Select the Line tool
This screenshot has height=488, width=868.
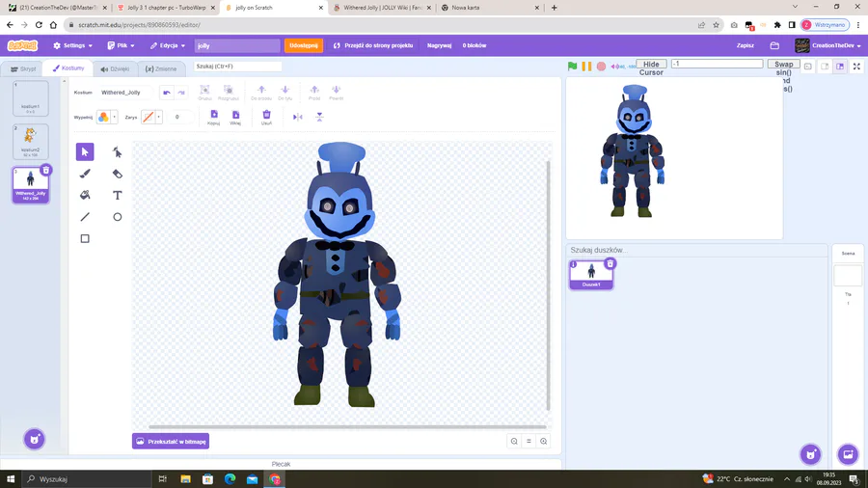coord(85,217)
